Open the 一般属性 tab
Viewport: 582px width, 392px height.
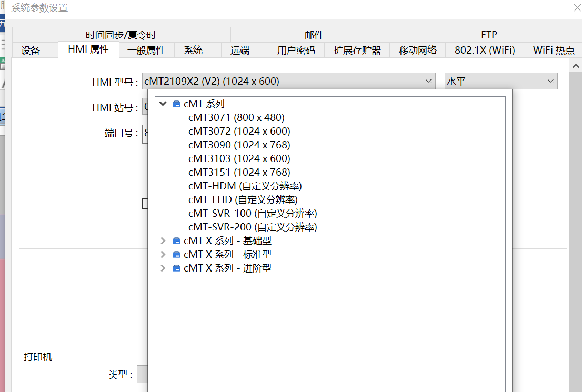(x=146, y=51)
